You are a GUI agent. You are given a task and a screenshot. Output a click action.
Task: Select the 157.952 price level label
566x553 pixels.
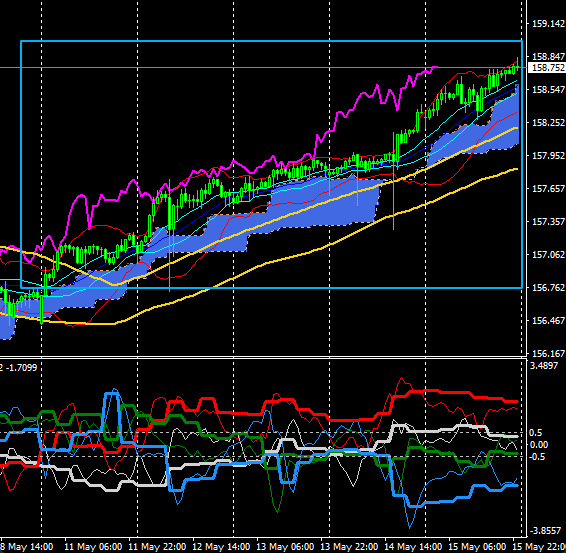pyautogui.click(x=548, y=156)
